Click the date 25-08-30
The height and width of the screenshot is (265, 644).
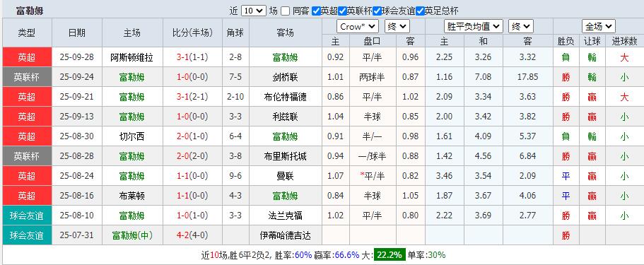(77, 136)
